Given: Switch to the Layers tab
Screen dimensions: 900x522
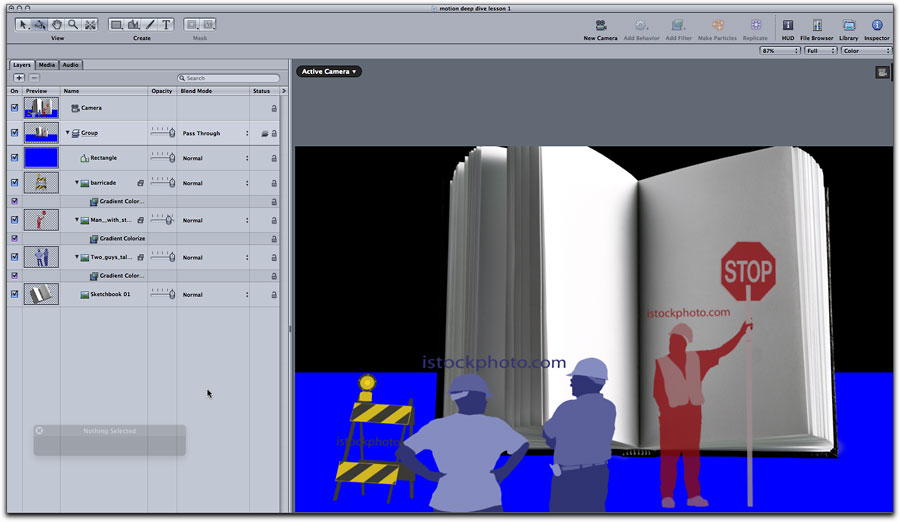Looking at the screenshot, I should pos(22,65).
